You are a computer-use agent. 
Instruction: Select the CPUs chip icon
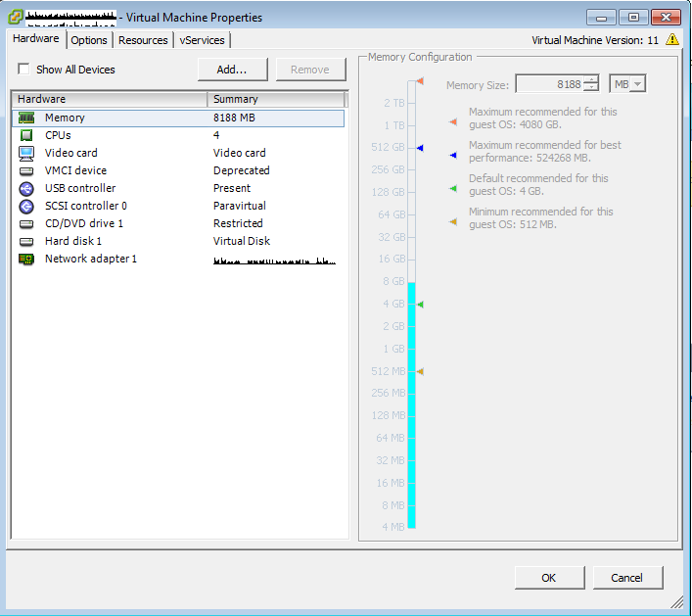26,135
